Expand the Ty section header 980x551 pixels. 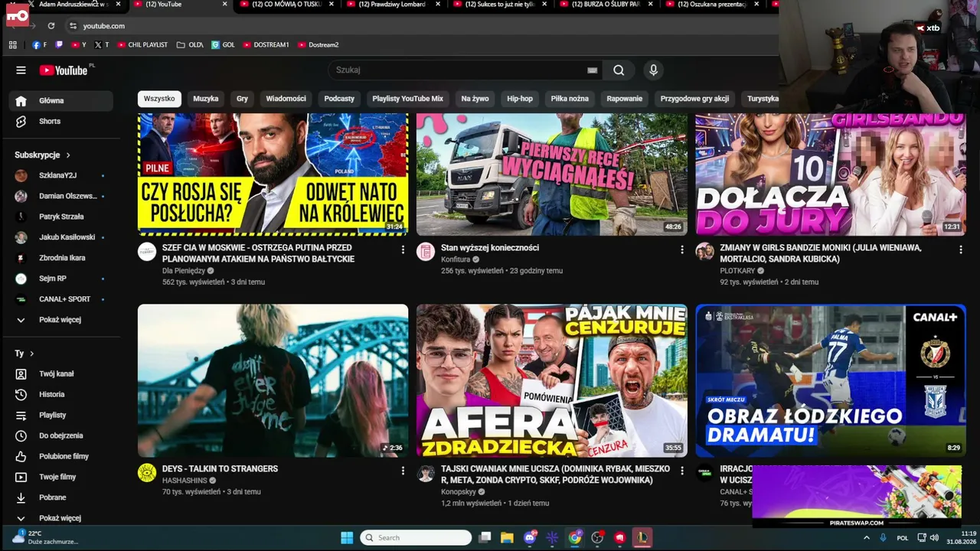(24, 354)
